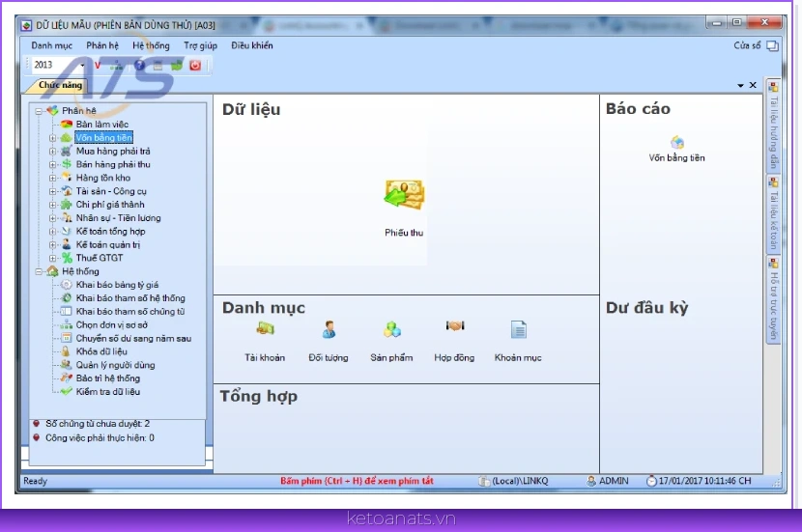This screenshot has width=802, height=532.
Task: Select Hàng tồn kho tree item
Action: 103,178
